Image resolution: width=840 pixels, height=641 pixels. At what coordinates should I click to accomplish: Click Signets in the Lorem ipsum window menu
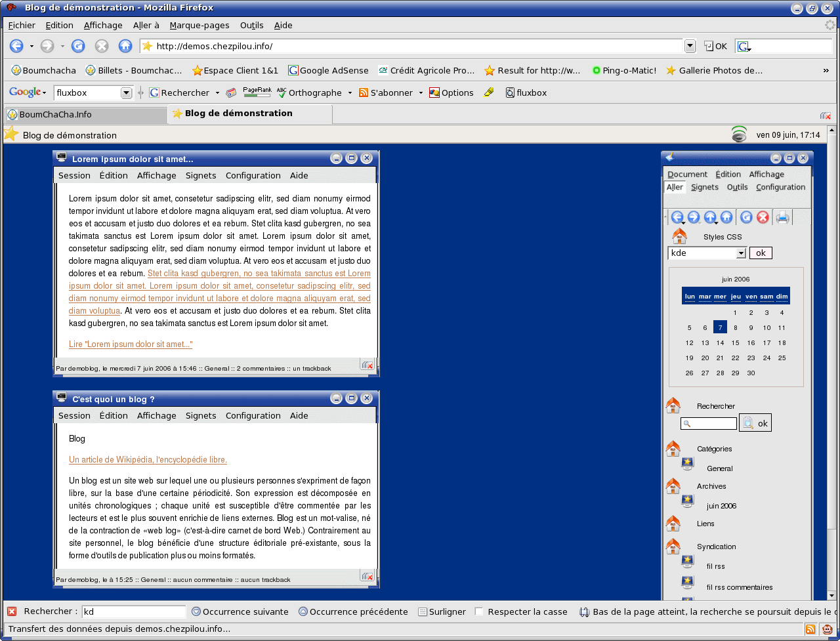[x=201, y=175]
